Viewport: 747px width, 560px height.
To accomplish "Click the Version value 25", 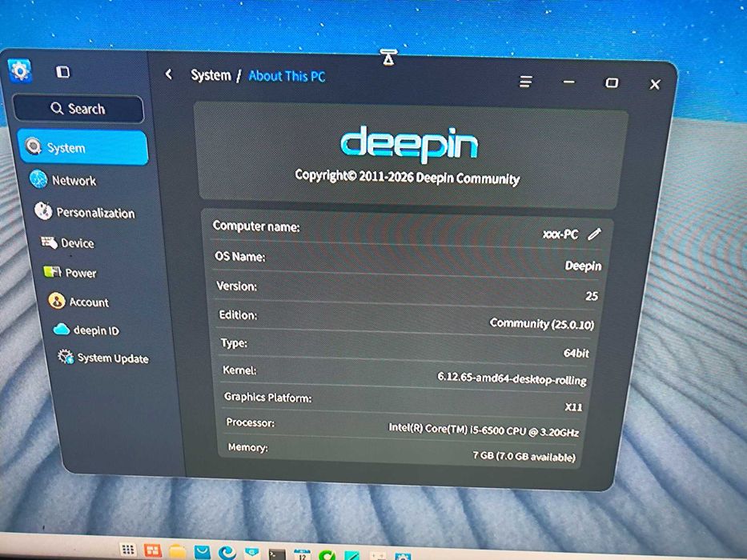I will click(591, 296).
